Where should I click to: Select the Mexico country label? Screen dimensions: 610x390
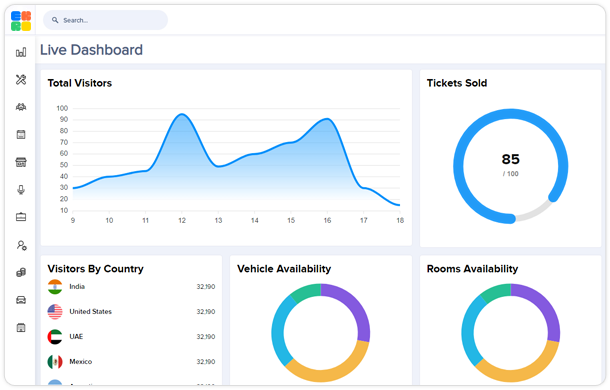click(81, 362)
